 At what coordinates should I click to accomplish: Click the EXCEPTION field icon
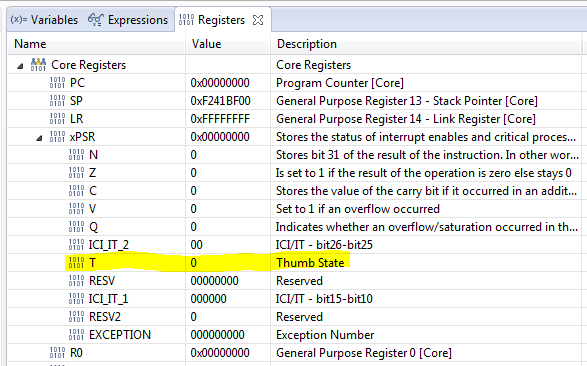(76, 334)
